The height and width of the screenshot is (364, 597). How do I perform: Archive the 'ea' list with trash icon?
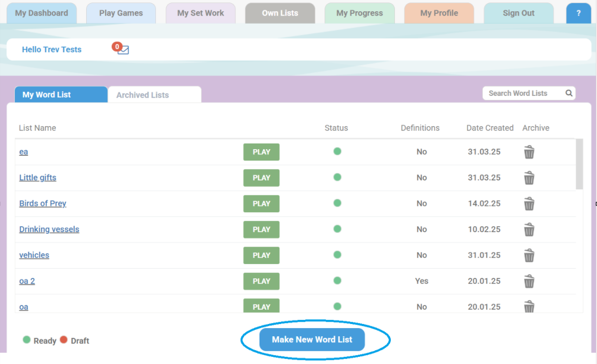(x=529, y=152)
